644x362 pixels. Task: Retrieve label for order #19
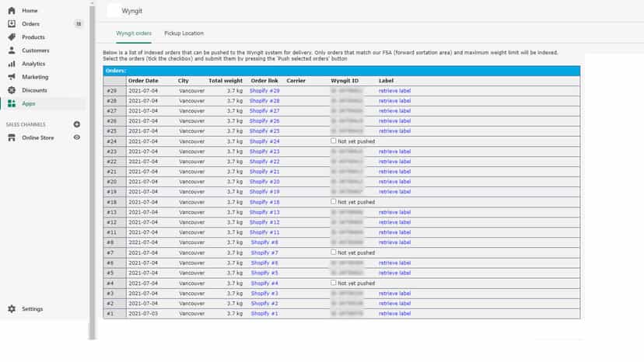point(394,192)
